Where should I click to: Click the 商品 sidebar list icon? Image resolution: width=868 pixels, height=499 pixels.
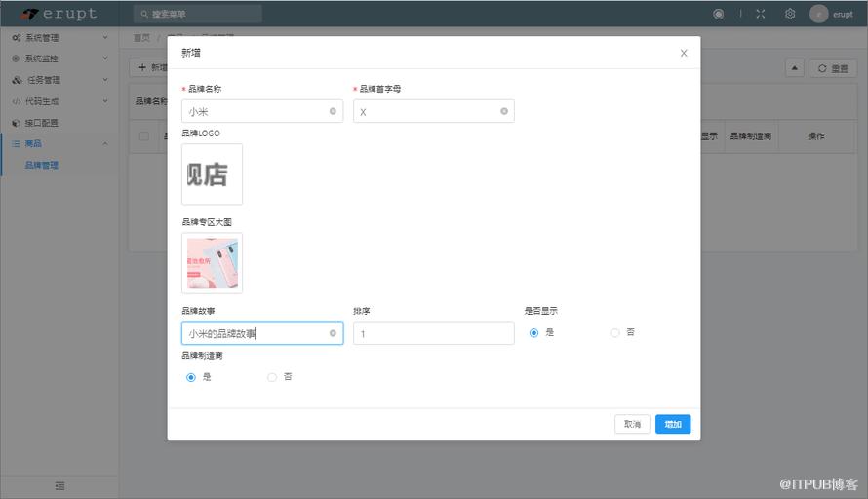click(x=16, y=143)
